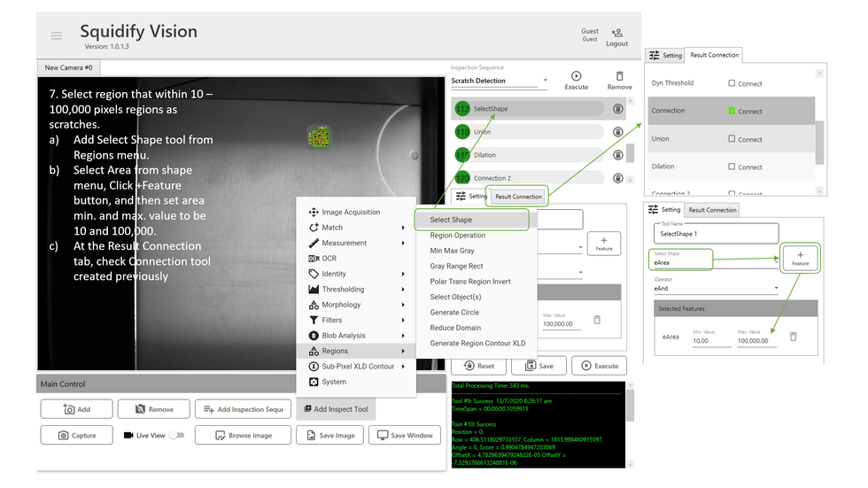Click the Setting sliders icon in the upper right panel
Screen dimensions: 868x488
(655, 55)
